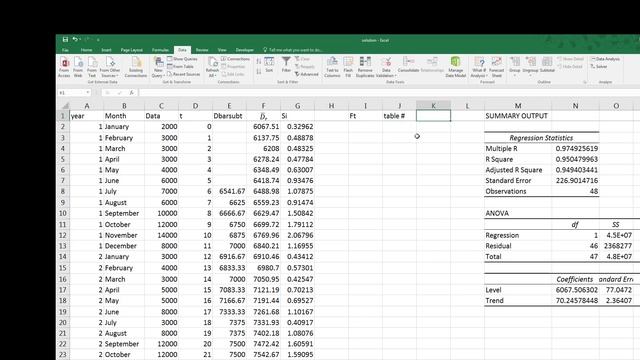Switch to the Review tab
Screen dimensions: 640x360
[202, 50]
